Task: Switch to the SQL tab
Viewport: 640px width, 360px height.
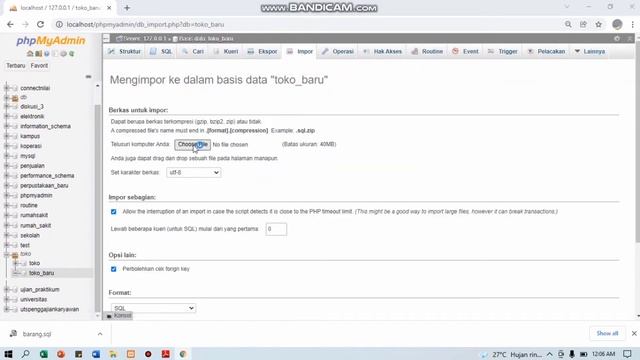Action: click(161, 51)
